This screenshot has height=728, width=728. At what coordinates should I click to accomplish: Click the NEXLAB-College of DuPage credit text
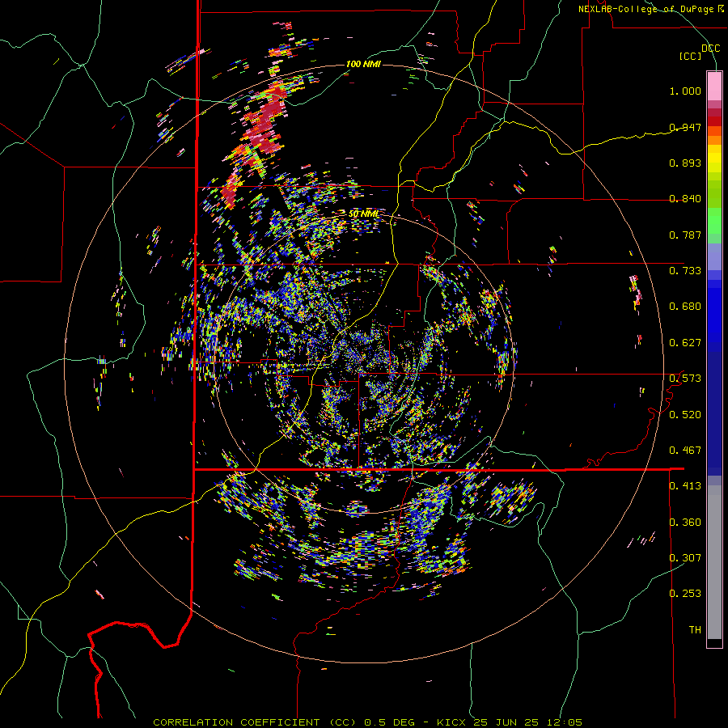(x=650, y=9)
